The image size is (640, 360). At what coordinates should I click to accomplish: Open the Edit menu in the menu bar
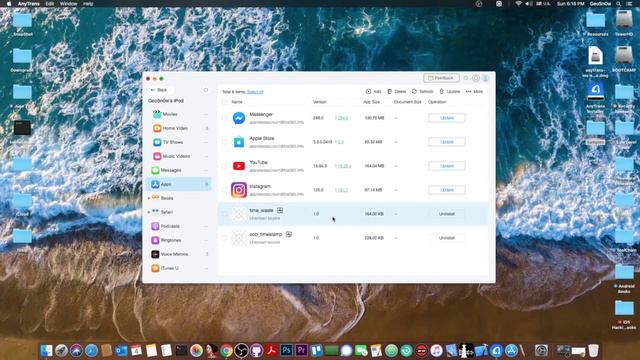click(x=49, y=4)
